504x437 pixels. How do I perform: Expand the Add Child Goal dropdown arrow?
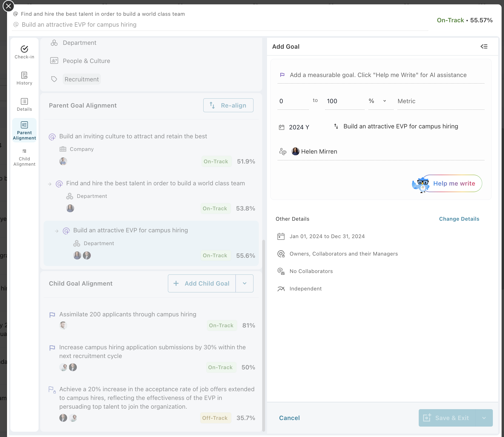244,283
